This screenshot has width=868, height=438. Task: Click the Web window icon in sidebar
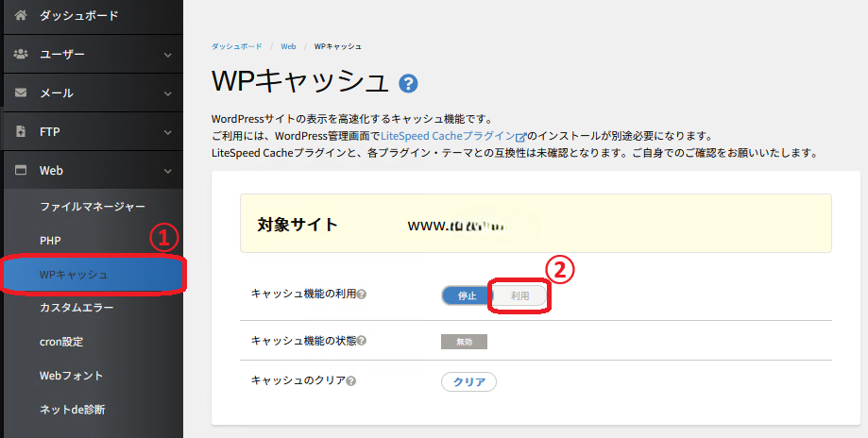tap(21, 170)
